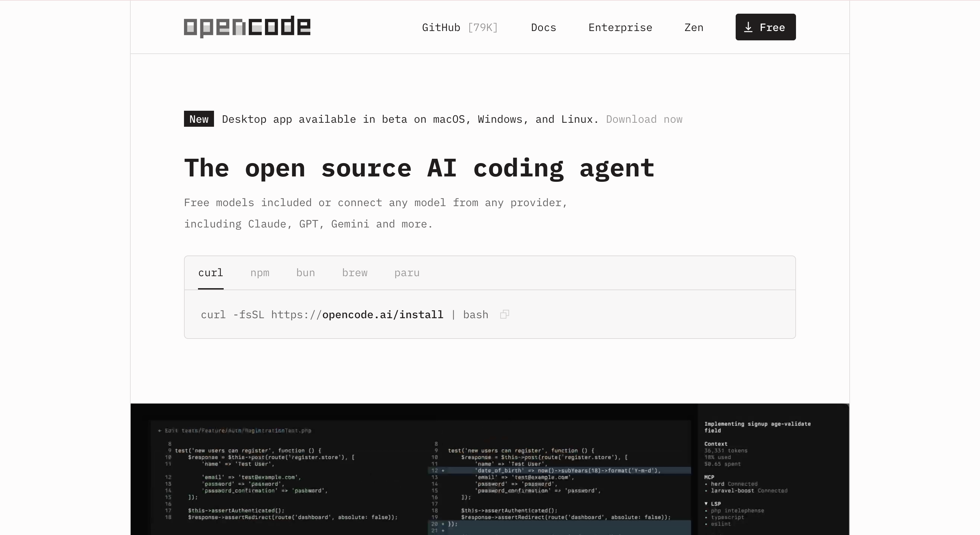The image size is (980, 535).
Task: Select the curl tab
Action: pos(210,273)
